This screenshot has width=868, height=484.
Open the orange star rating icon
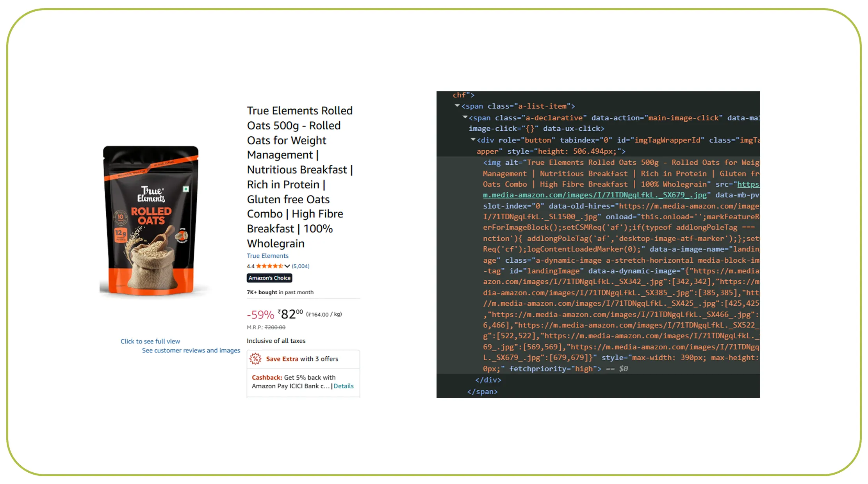click(x=269, y=266)
